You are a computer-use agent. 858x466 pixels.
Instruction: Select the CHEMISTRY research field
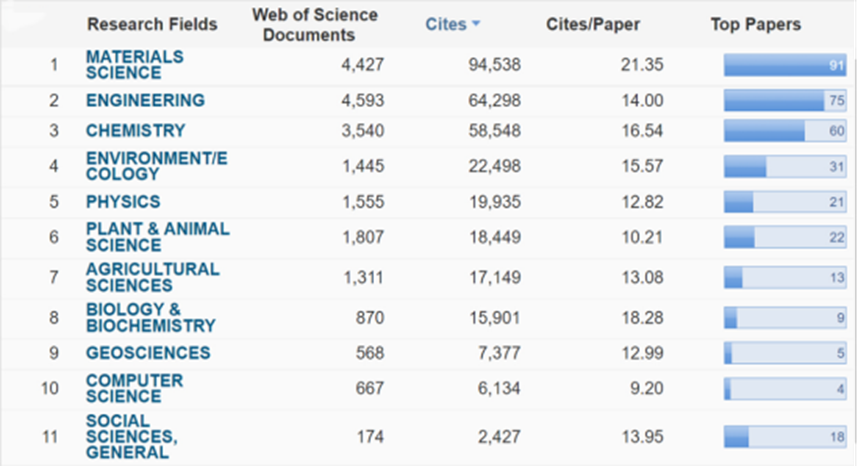click(135, 130)
